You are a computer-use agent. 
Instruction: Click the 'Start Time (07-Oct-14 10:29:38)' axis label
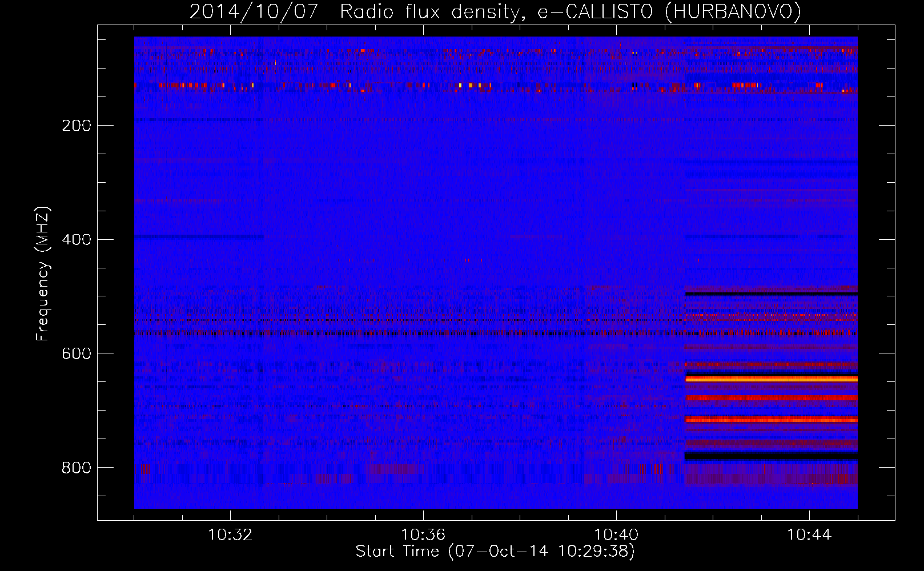pos(495,552)
